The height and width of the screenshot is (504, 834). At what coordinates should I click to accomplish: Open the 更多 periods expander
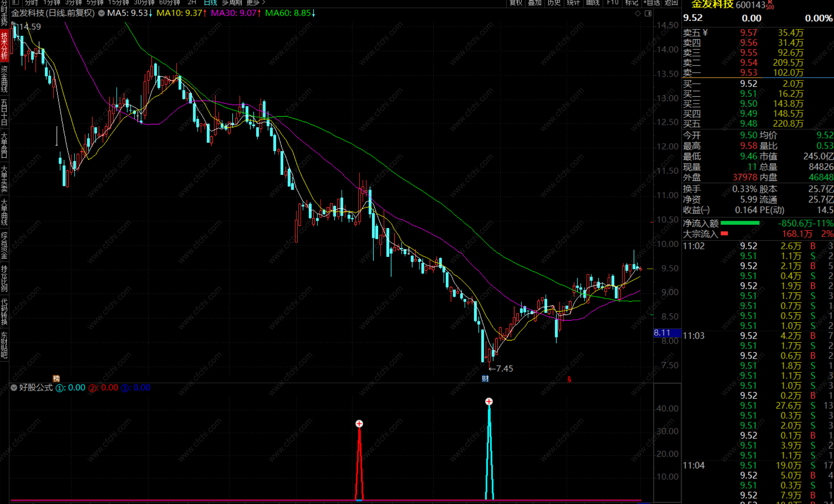tap(256, 3)
